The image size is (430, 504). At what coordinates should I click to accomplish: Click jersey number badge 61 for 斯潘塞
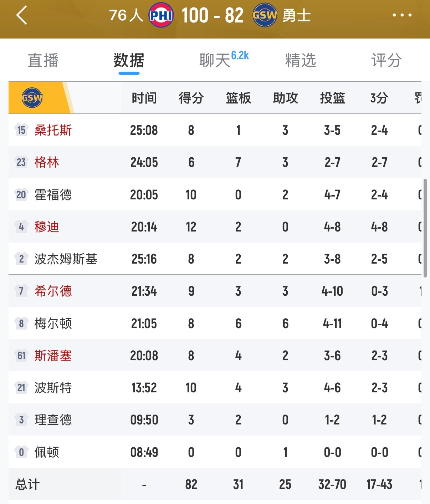(x=21, y=356)
